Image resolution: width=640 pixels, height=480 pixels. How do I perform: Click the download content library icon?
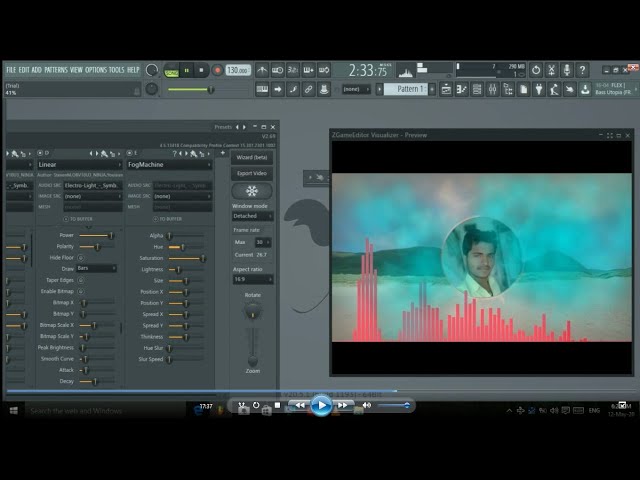(x=585, y=89)
